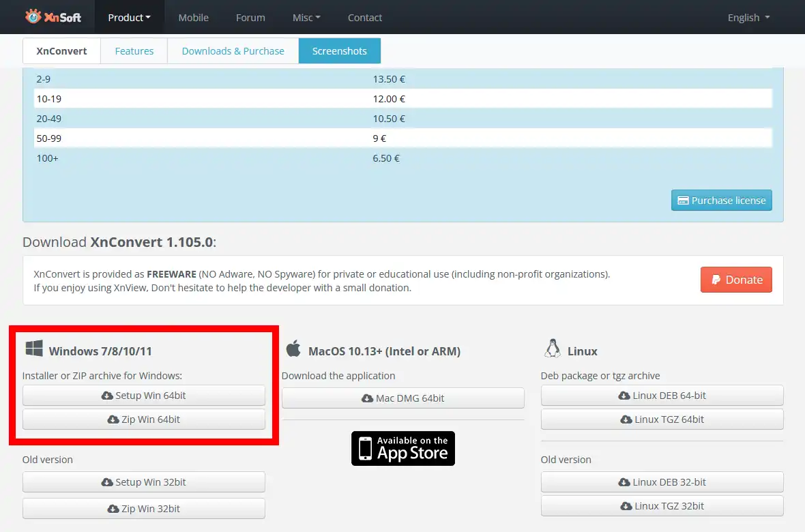Image resolution: width=805 pixels, height=532 pixels.
Task: Select the 10-19 license pricing row
Action: click(x=403, y=99)
